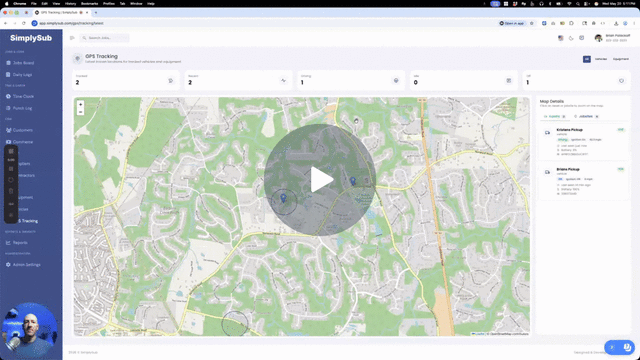Click SimplySub logo
Viewport: 640px width, 360px height.
(31, 38)
